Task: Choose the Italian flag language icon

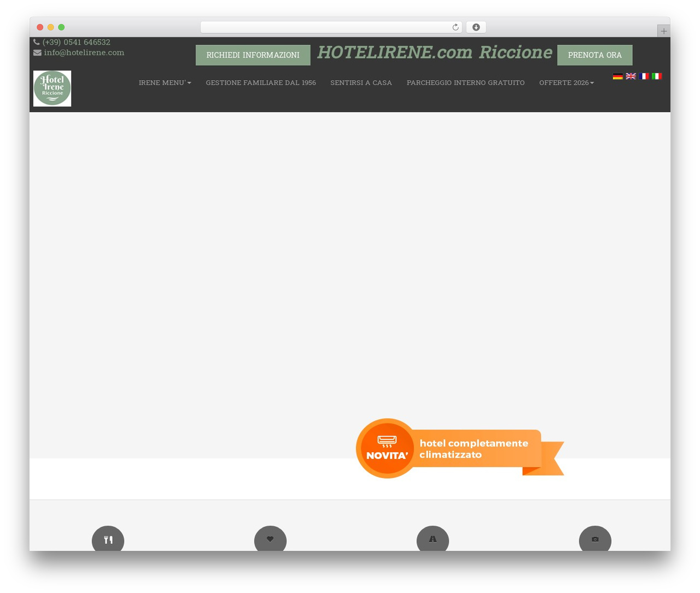Action: point(657,76)
